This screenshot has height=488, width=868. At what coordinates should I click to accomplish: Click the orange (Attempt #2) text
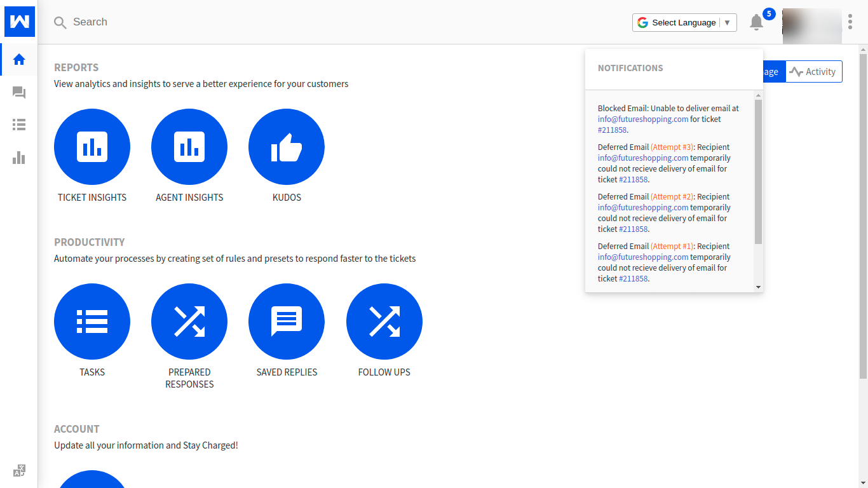coord(672,196)
